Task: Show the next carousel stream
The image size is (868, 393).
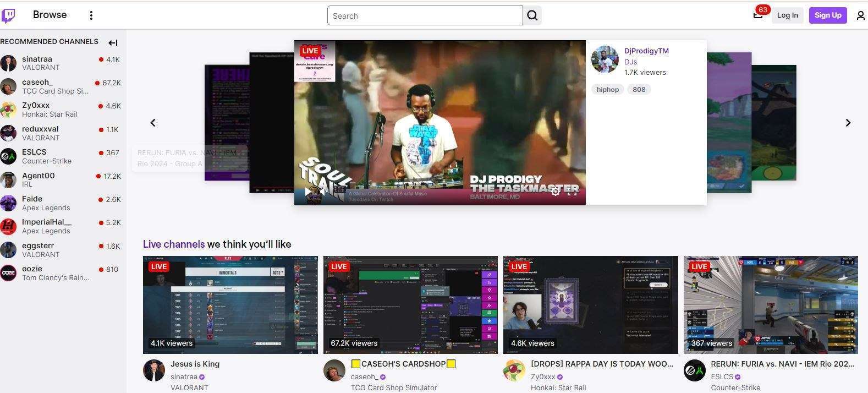Action: 848,123
